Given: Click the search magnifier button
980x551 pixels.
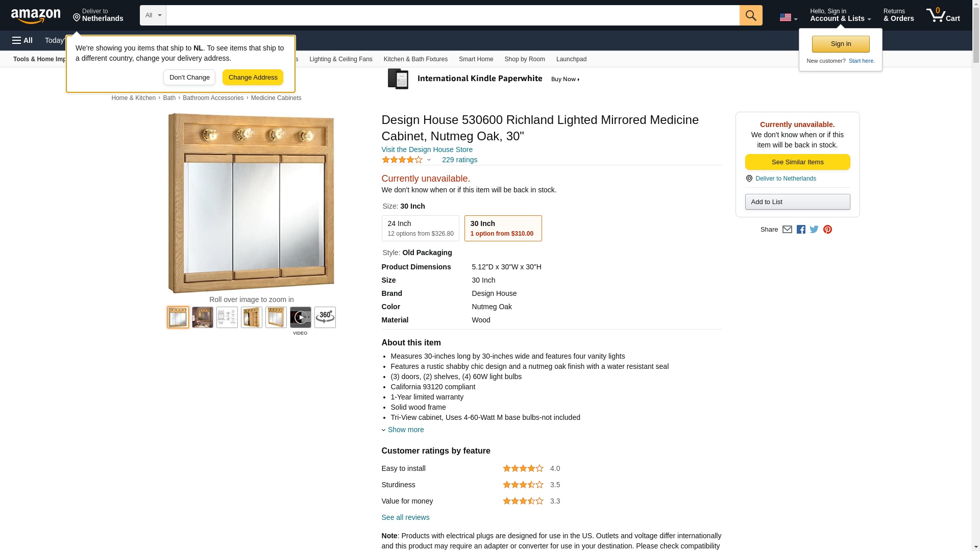Looking at the screenshot, I should tap(750, 15).
